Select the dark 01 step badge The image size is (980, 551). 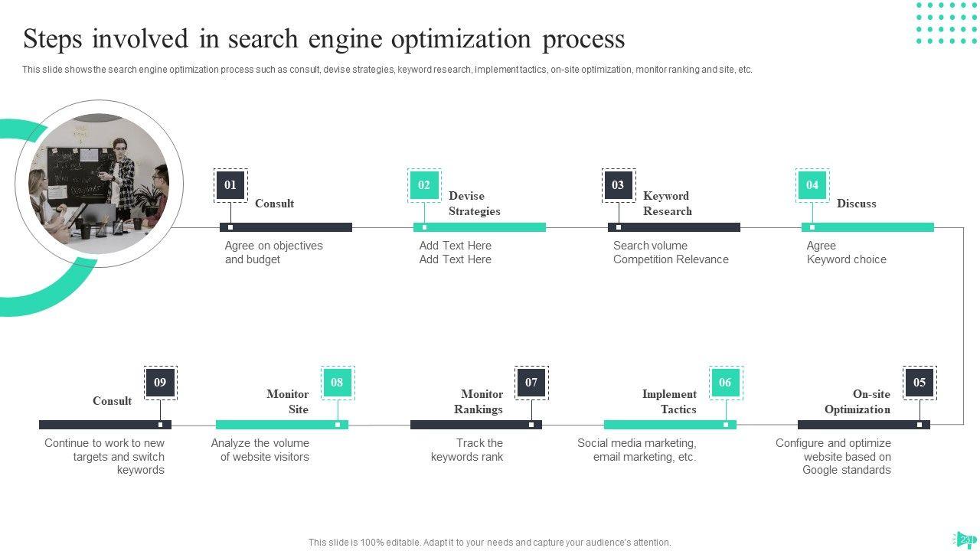click(x=230, y=185)
